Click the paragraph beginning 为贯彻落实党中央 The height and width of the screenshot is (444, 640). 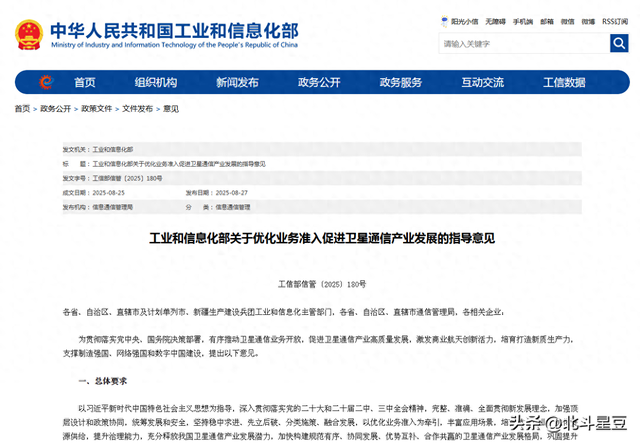pyautogui.click(x=319, y=346)
